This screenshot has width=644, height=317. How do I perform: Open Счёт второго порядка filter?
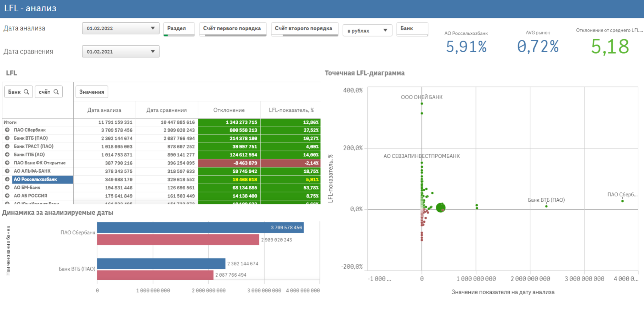[305, 29]
